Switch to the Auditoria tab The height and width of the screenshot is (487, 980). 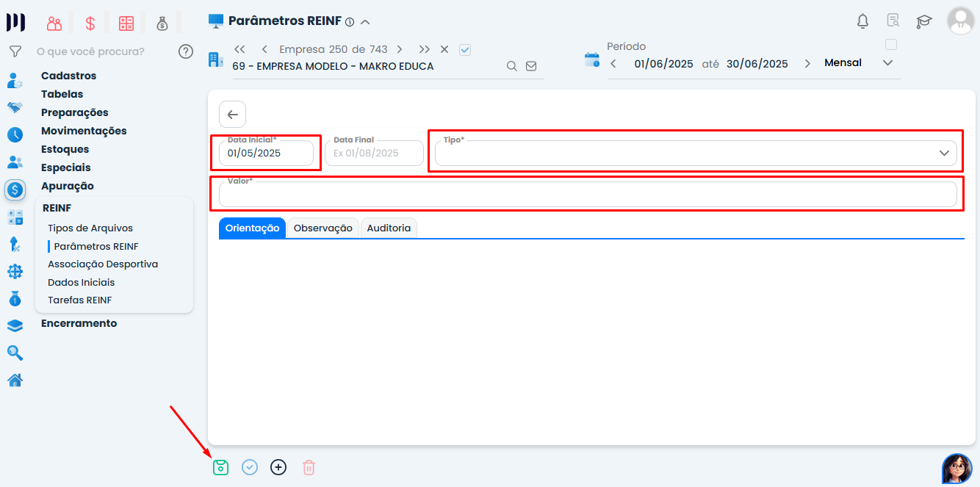coord(389,228)
